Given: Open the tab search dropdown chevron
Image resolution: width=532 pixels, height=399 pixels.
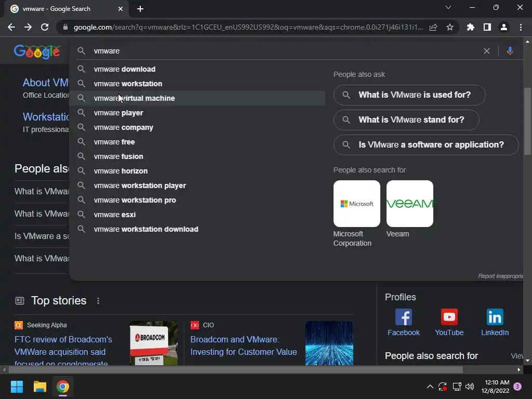Looking at the screenshot, I should pos(448,7).
